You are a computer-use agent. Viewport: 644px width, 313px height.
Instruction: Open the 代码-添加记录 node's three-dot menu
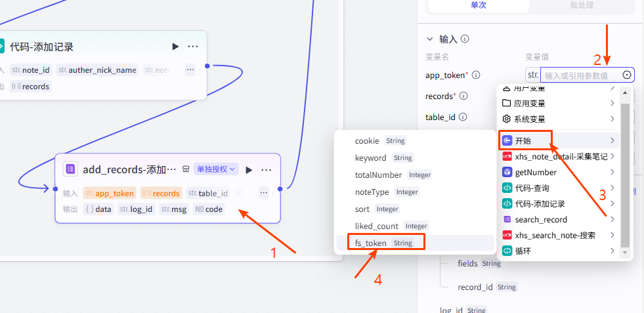(x=193, y=47)
